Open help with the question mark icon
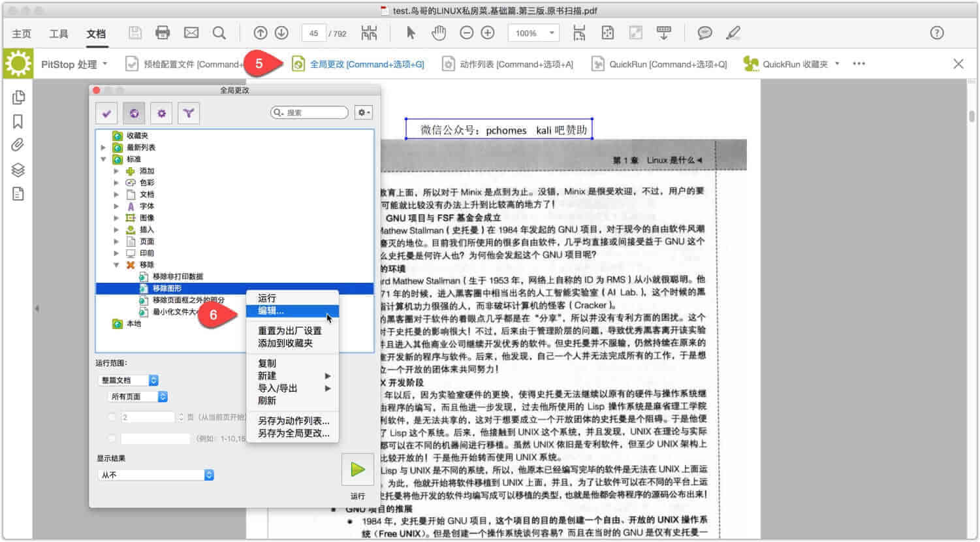This screenshot has height=542, width=980. click(x=937, y=33)
